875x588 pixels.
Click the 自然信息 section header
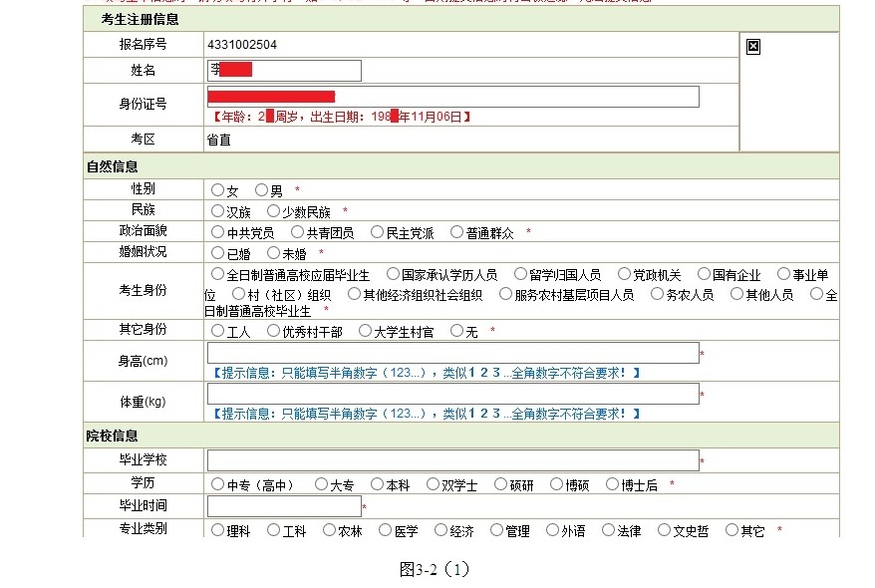[x=113, y=166]
